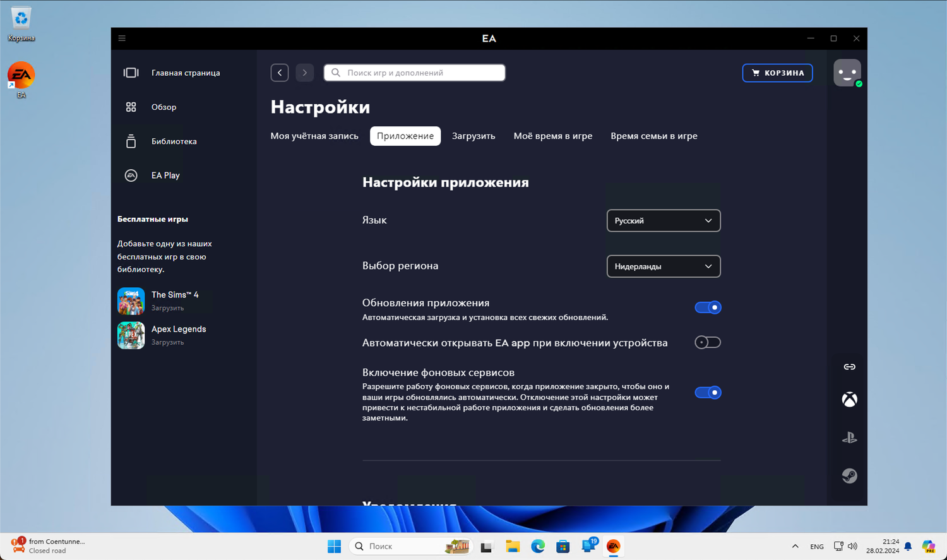
Task: Open the taskbar app with 19 badge
Action: (x=589, y=546)
